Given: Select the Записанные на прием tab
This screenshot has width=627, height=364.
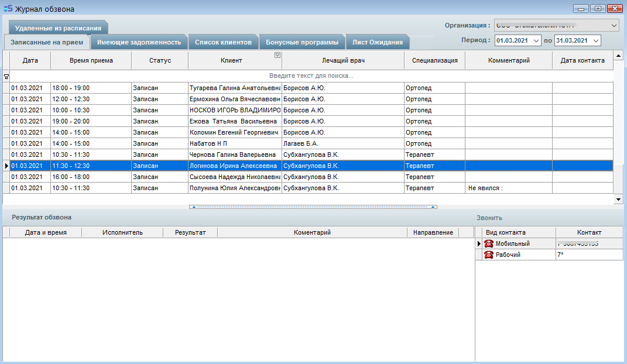Looking at the screenshot, I should (47, 42).
